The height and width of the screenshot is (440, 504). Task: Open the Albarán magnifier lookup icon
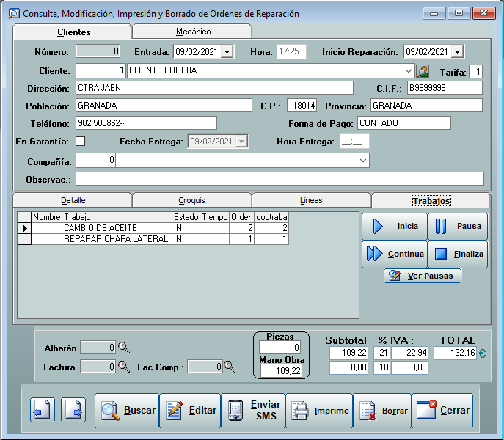pos(124,348)
